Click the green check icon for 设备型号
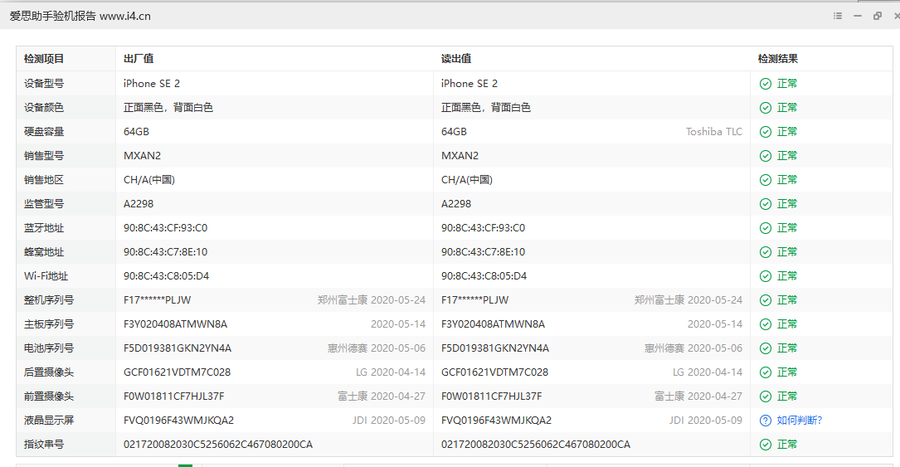Viewport: 900px width, 467px height. (765, 84)
